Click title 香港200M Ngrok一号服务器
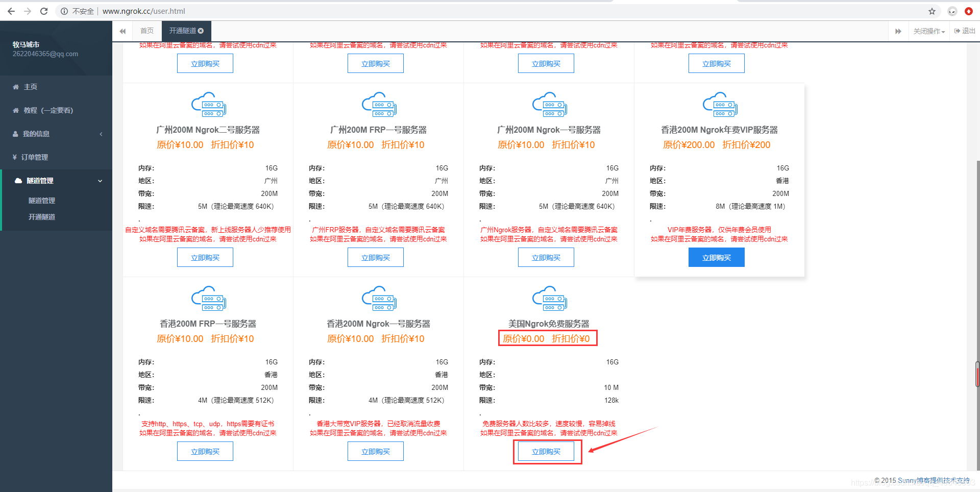 (379, 324)
